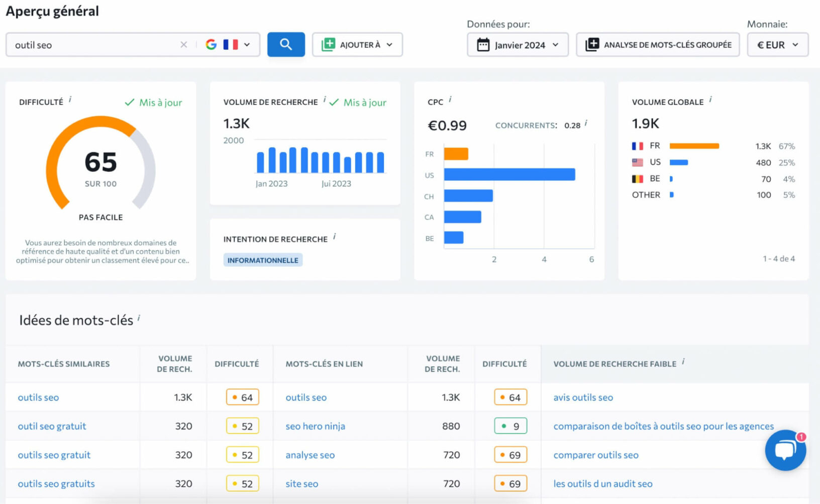Click difficulty badge 9 for seo hero ninja
This screenshot has width=820, height=504.
(510, 426)
